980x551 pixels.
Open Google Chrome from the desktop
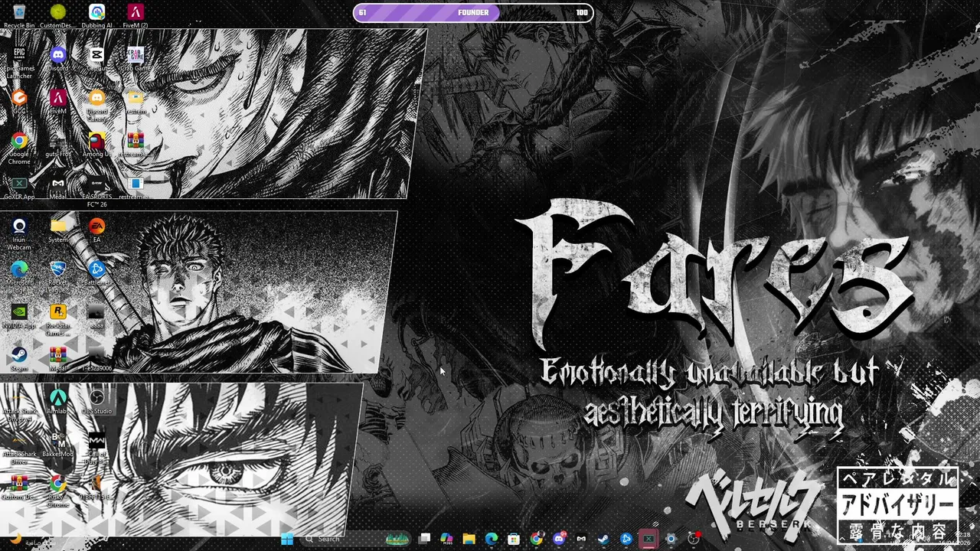point(19,148)
